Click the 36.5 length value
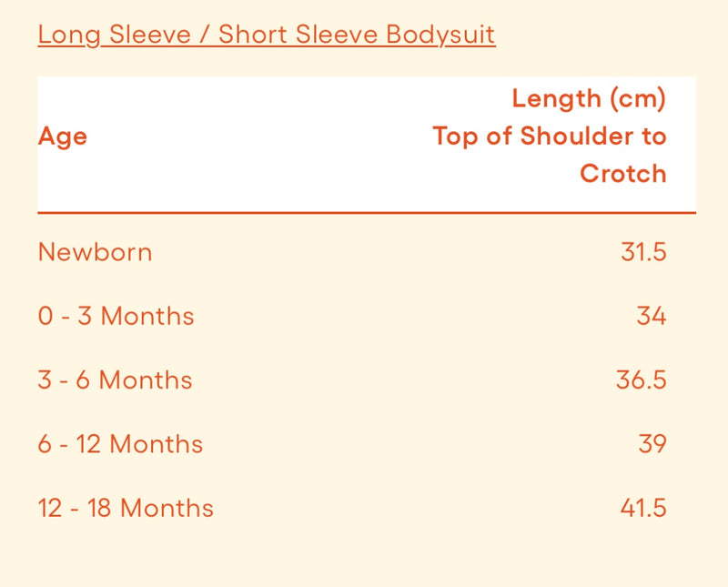Image resolution: width=728 pixels, height=587 pixels. [x=641, y=380]
